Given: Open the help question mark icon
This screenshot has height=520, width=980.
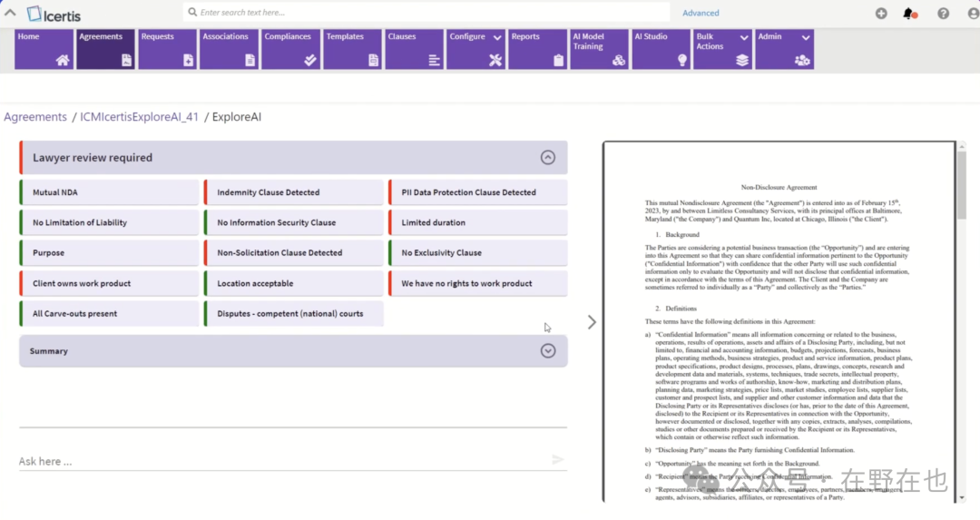Looking at the screenshot, I should (x=943, y=13).
